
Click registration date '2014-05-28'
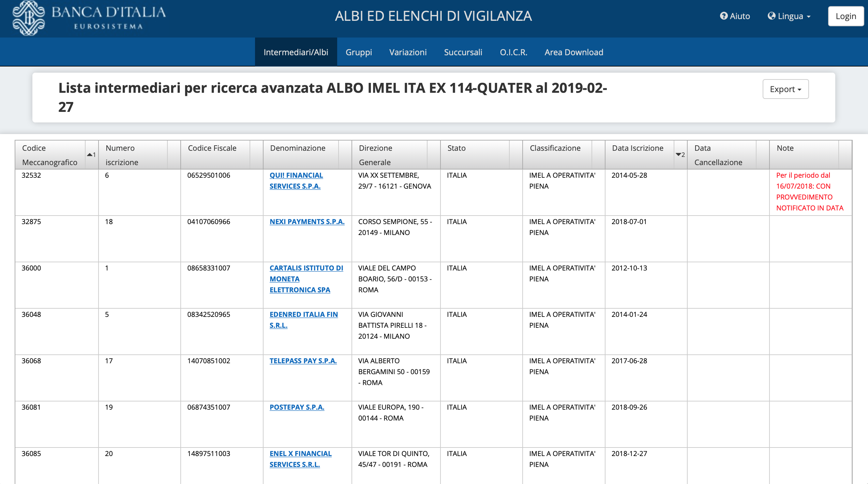point(629,175)
